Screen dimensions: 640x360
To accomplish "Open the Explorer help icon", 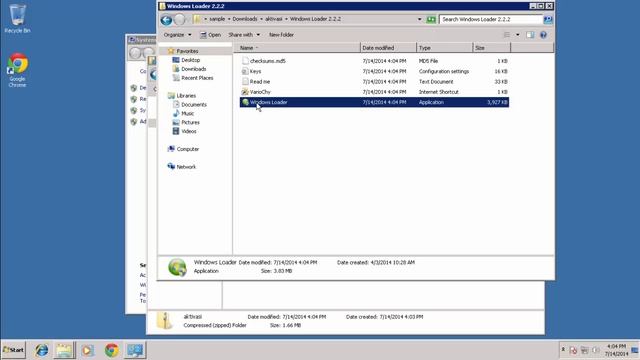I will click(x=543, y=35).
